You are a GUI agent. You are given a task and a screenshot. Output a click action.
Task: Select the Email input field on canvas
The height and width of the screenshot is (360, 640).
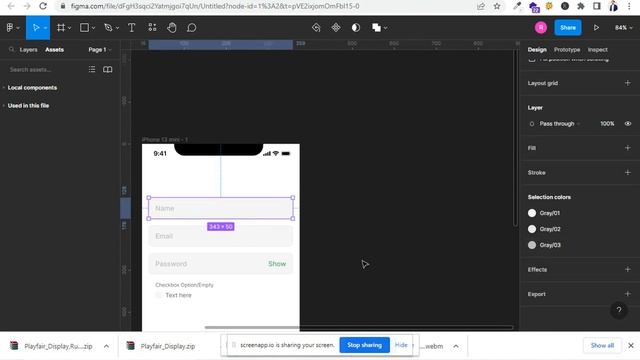220,236
